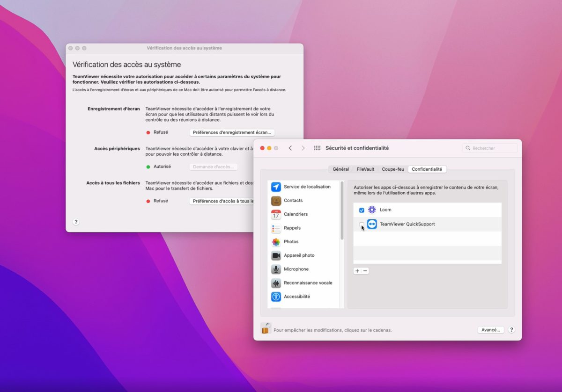Select the Calendriers icon in sidebar
562x392 pixels.
276,215
